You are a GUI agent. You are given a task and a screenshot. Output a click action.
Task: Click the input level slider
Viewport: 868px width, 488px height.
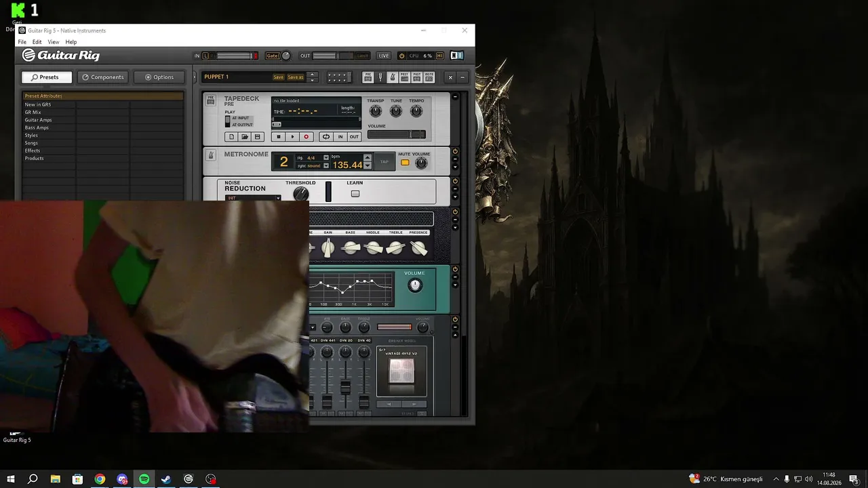pyautogui.click(x=235, y=56)
